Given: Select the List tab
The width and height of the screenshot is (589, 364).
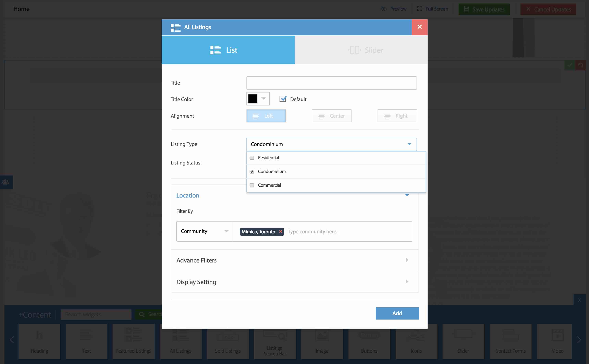Looking at the screenshot, I should point(228,50).
